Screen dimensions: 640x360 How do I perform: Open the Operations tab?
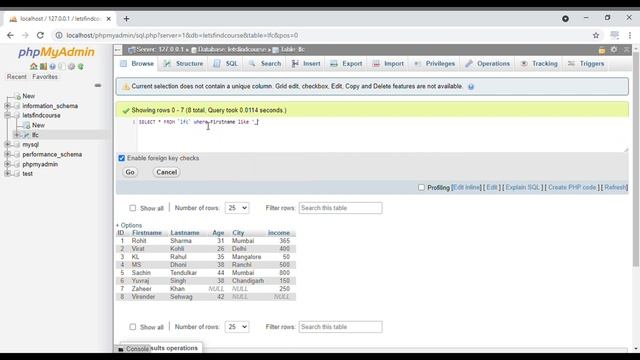pos(488,64)
